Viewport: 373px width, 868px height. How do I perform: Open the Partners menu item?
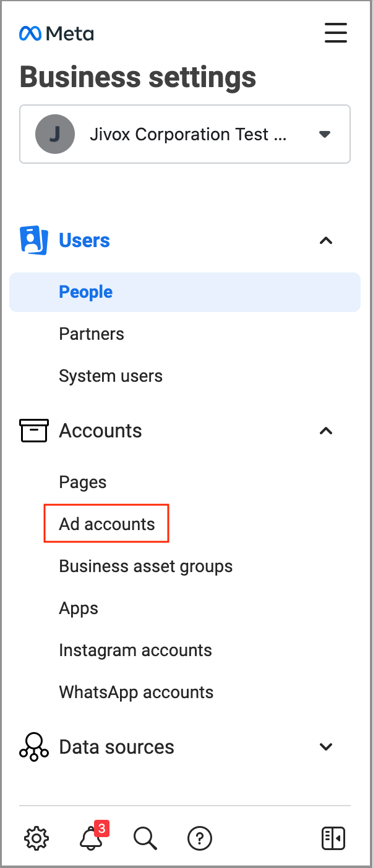click(x=92, y=334)
